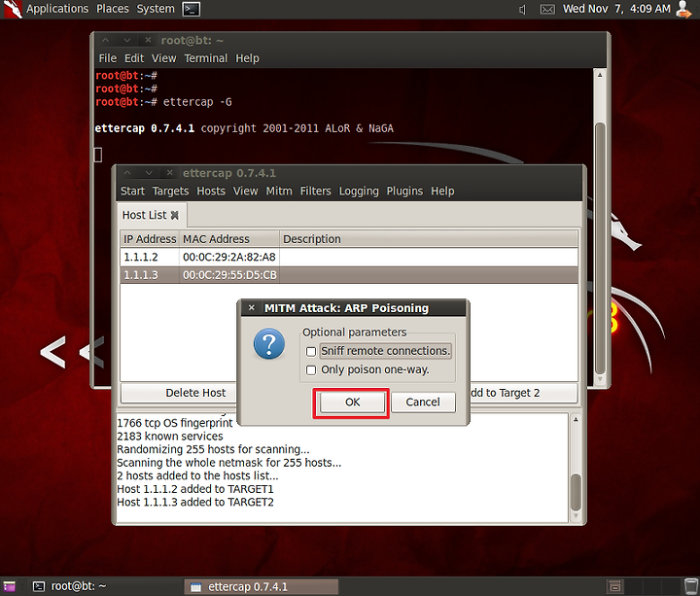Click terminal window down-arrow title icon

(127, 40)
